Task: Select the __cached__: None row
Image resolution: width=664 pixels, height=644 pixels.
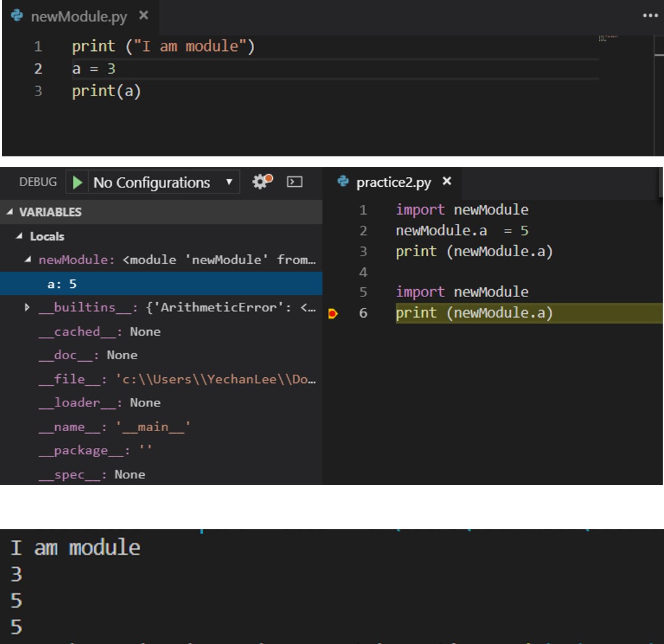Action: [x=161, y=331]
